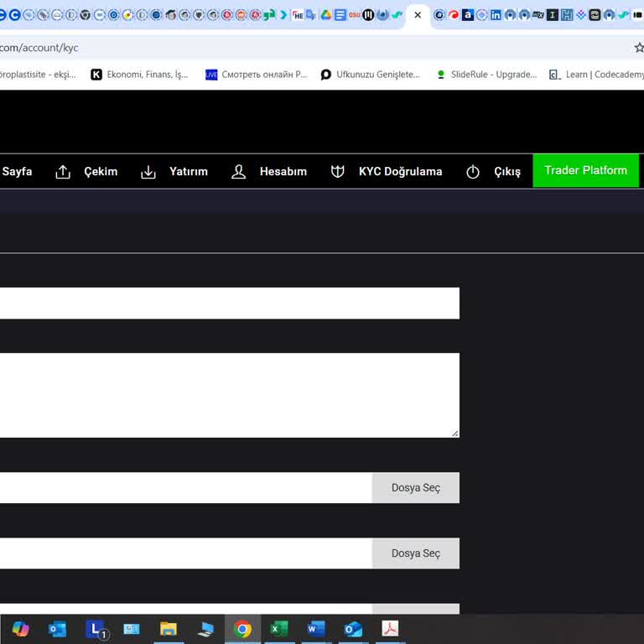Open the Ufkunuzu Genişlete bookmark
This screenshot has width=644, height=644.
tap(371, 75)
